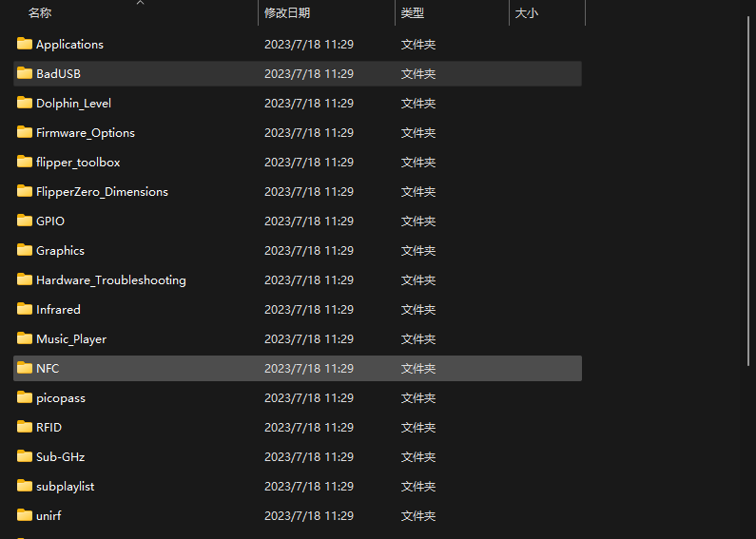Select the Sub-GHz folder name

(x=60, y=456)
